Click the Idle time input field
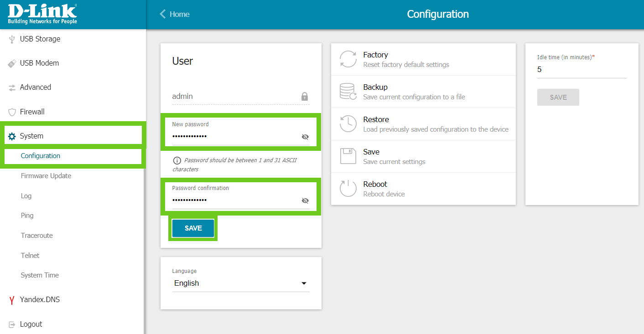This screenshot has width=644, height=334. pyautogui.click(x=582, y=70)
